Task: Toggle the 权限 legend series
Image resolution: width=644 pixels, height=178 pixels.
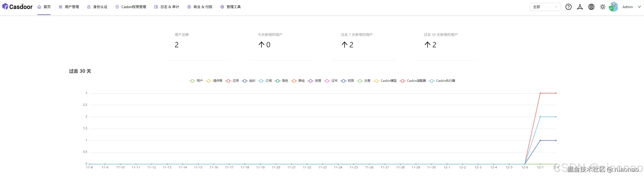Action: [347, 81]
